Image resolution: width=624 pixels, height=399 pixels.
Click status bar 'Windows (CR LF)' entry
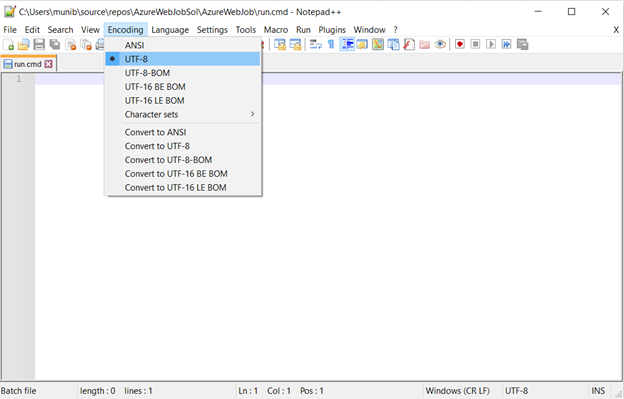click(458, 391)
